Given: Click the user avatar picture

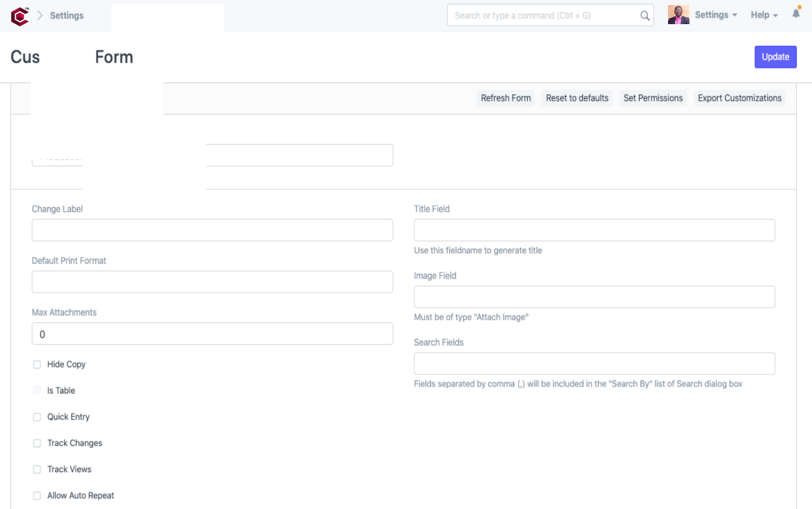Looking at the screenshot, I should tap(678, 15).
